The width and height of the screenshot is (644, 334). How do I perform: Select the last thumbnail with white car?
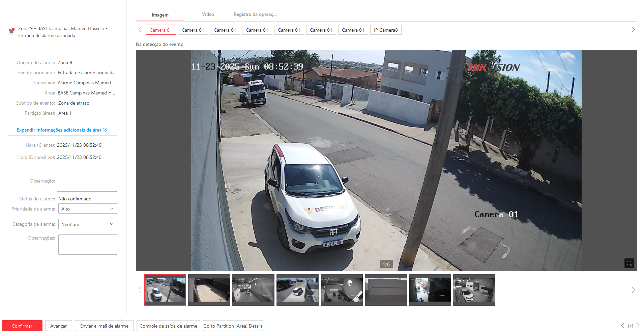click(x=474, y=290)
